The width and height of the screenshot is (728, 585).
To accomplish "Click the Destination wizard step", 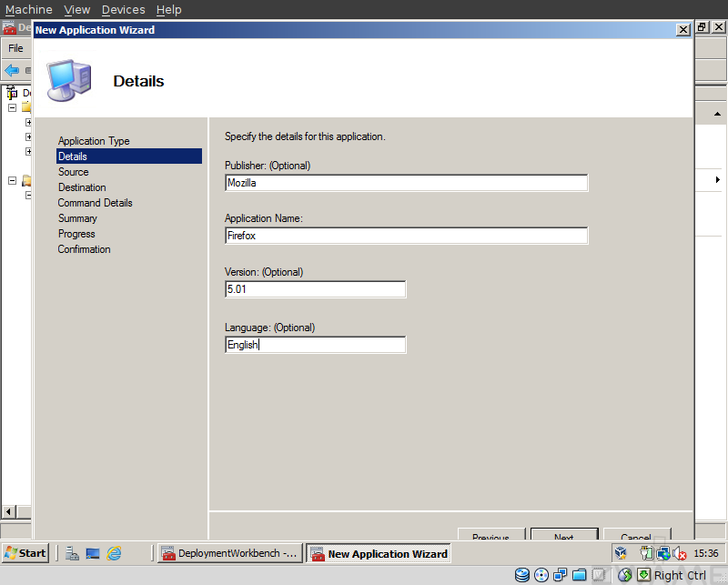I will (82, 187).
